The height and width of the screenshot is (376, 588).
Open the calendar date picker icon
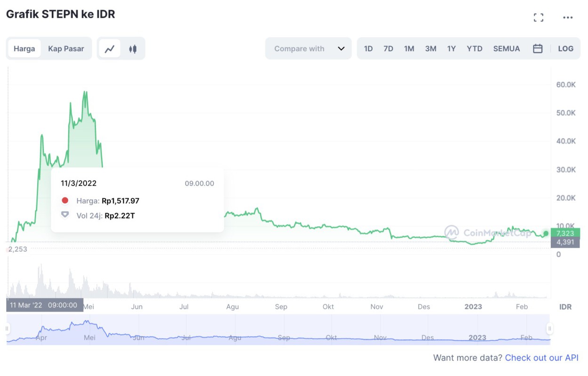[x=538, y=48]
